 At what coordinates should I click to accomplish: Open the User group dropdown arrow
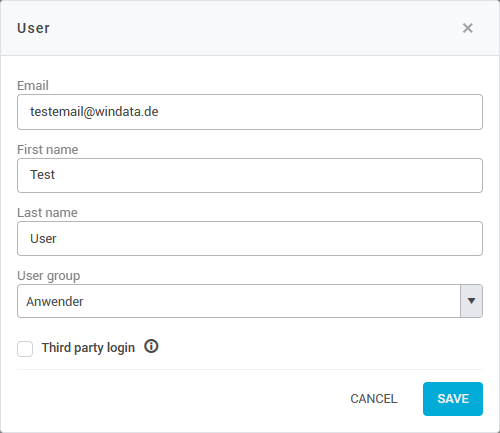coord(471,301)
